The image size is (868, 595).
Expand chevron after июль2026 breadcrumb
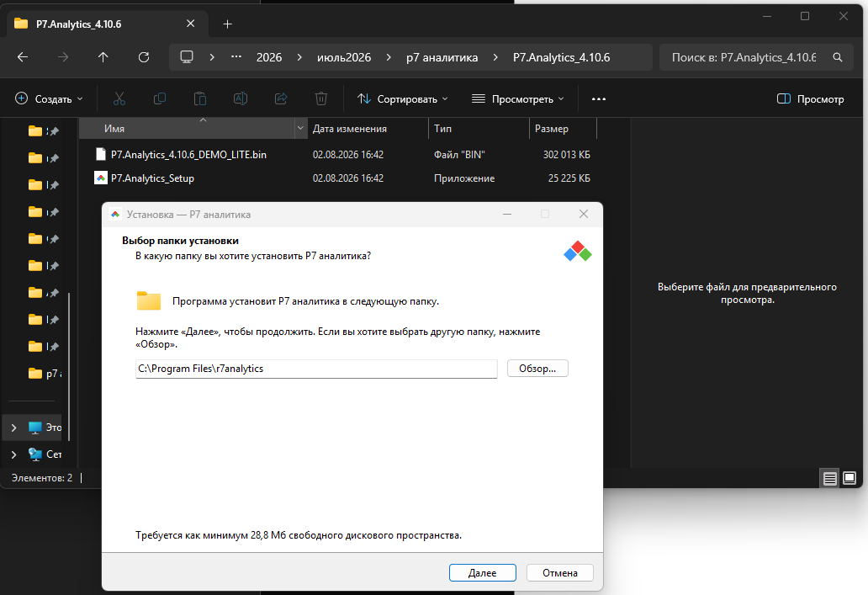tap(389, 57)
